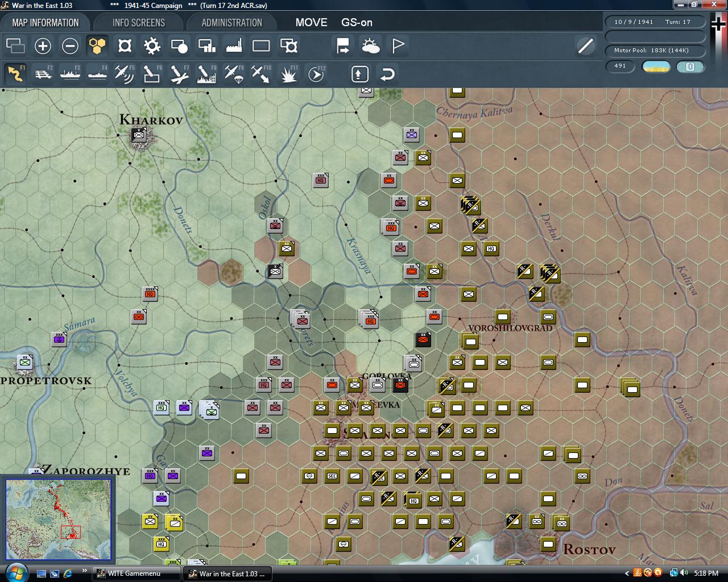Image resolution: width=728 pixels, height=582 pixels.
Task: Expand hidden system tray icons arrow
Action: pyautogui.click(x=627, y=573)
